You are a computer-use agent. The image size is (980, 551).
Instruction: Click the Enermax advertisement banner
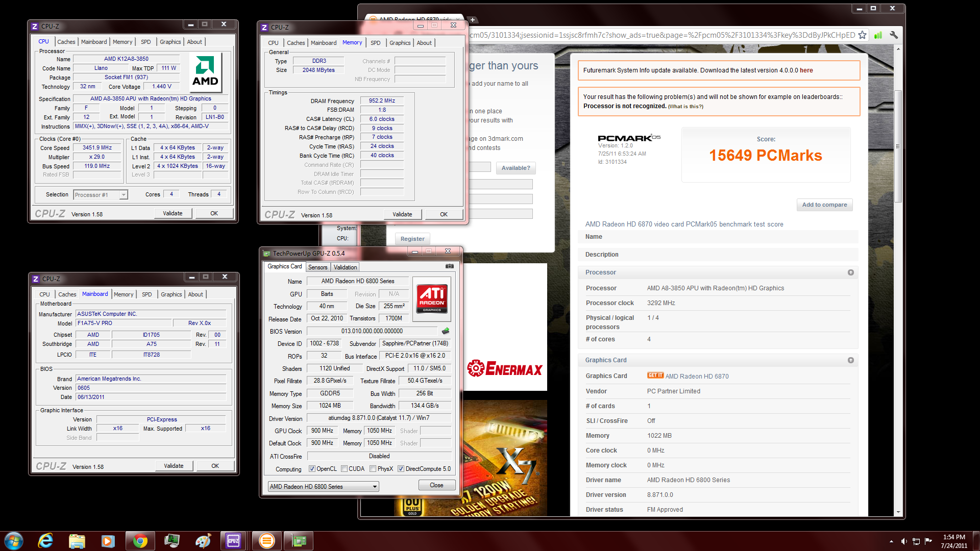[505, 368]
